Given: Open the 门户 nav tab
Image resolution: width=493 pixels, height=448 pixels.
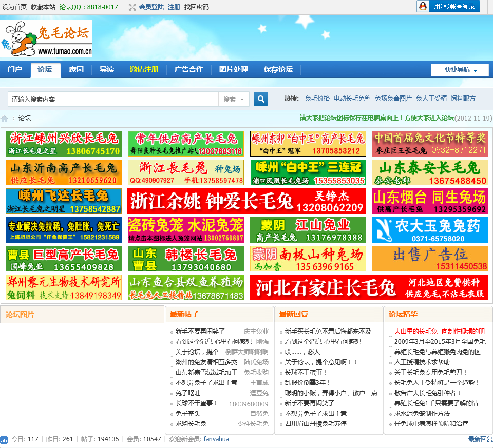Looking at the screenshot, I should pos(15,69).
